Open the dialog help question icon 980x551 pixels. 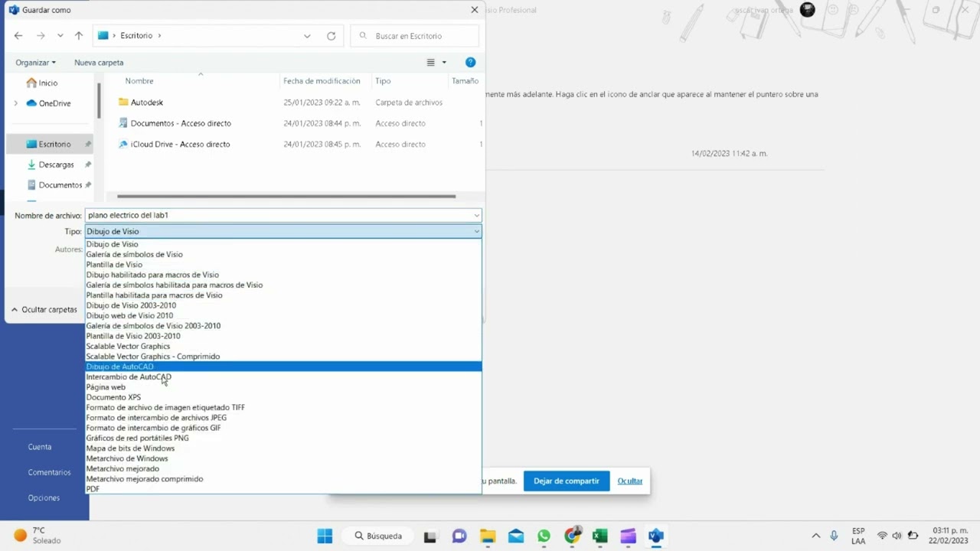pos(470,62)
